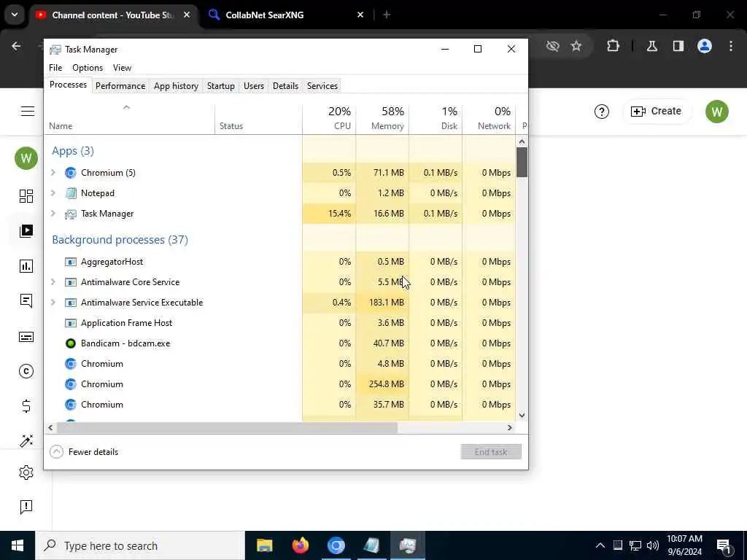Open Comments icon in Studio sidebar

click(26, 301)
